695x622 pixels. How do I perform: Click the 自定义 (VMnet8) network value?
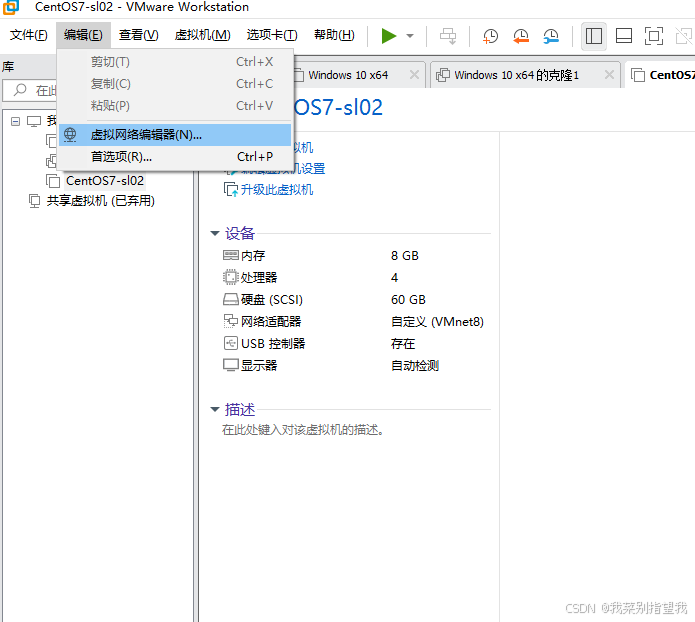coord(437,321)
